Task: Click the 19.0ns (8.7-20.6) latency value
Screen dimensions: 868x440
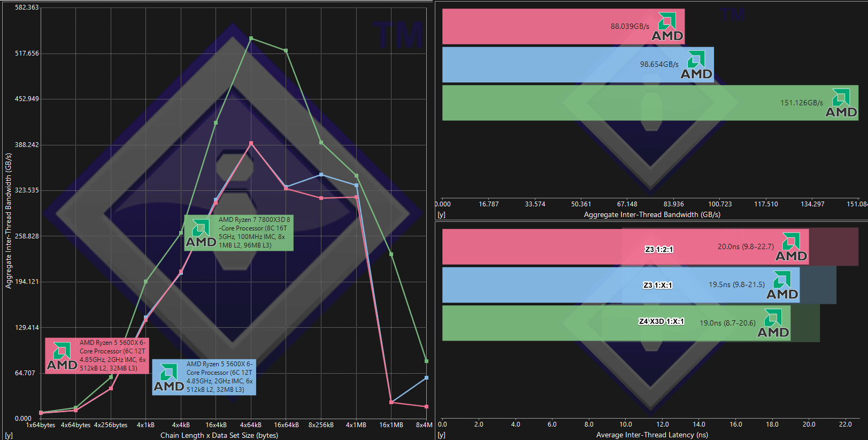Action: pyautogui.click(x=727, y=323)
